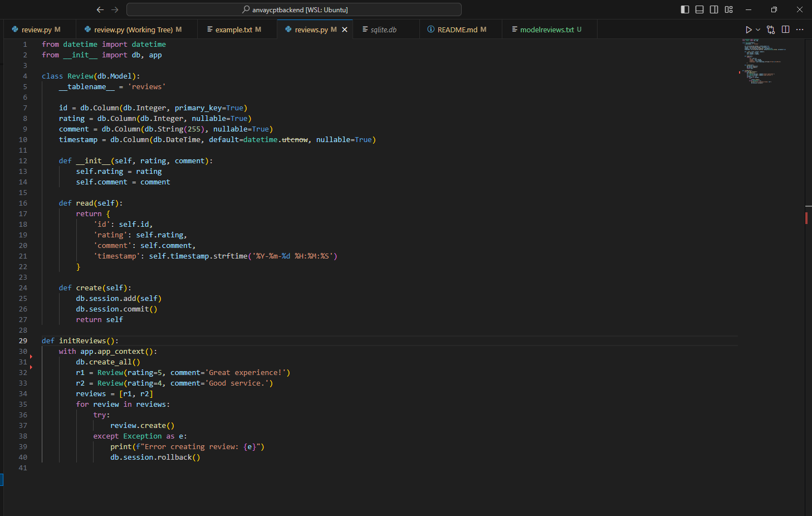Viewport: 812px width, 516px height.
Task: Click 'create_all' on line 31
Action: (x=110, y=362)
